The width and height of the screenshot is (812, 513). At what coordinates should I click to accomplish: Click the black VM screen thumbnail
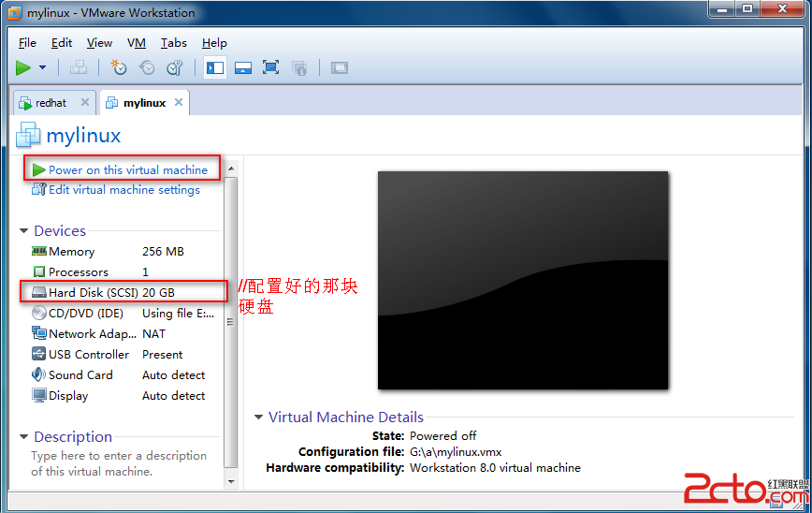(x=523, y=280)
